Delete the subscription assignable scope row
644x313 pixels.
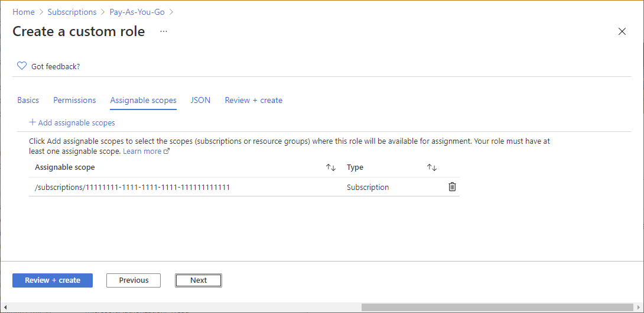(x=452, y=187)
